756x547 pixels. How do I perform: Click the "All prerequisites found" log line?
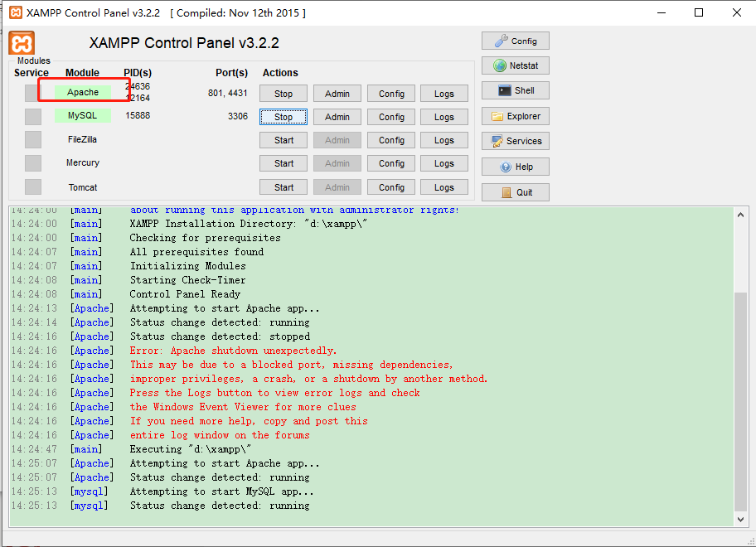(x=196, y=252)
